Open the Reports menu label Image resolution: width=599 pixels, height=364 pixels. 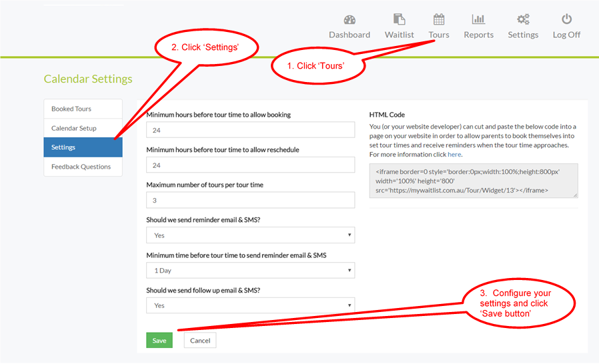coord(479,35)
